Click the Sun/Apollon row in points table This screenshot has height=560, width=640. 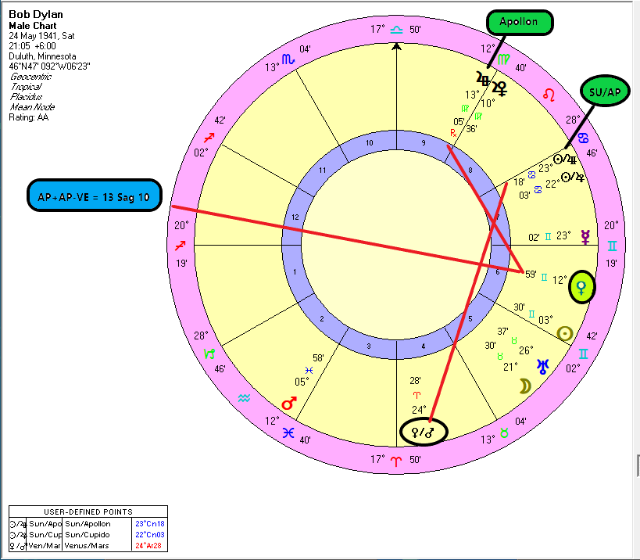click(x=88, y=524)
